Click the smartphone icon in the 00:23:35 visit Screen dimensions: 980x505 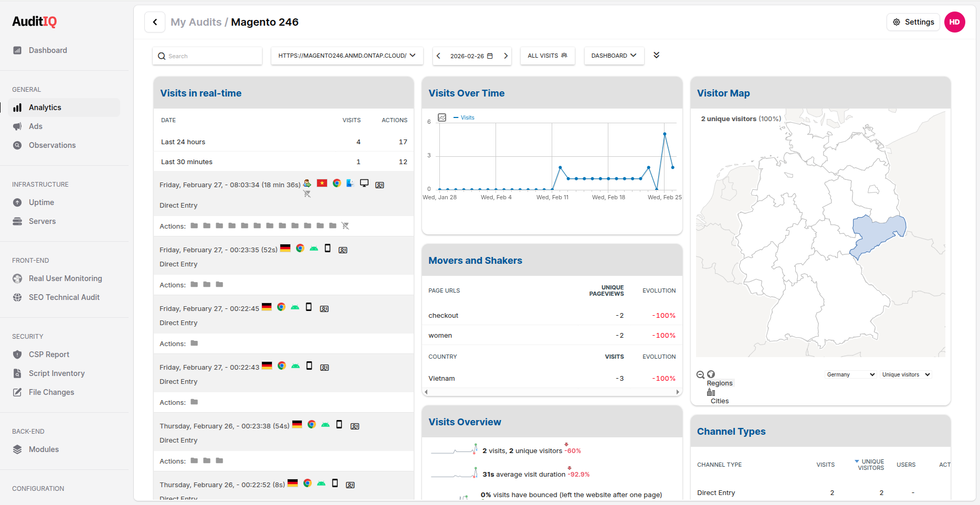tap(328, 248)
